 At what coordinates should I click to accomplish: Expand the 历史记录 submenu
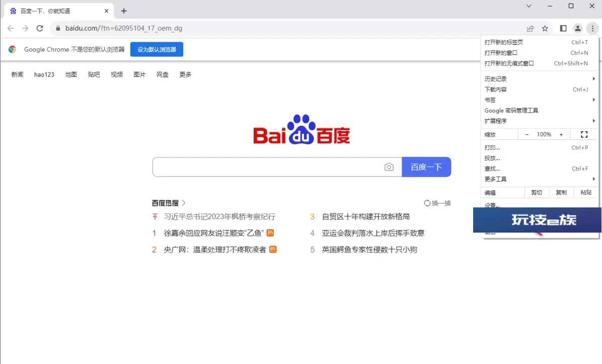[540, 79]
